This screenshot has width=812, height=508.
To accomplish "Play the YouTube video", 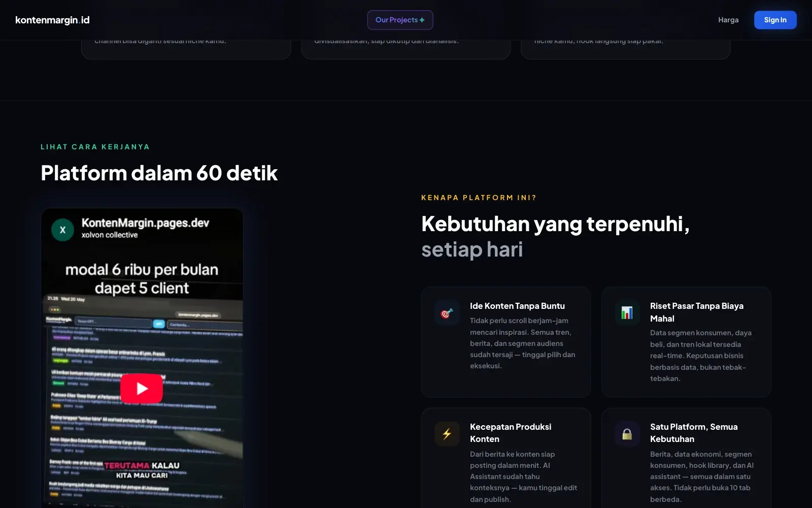I will 142,389.
